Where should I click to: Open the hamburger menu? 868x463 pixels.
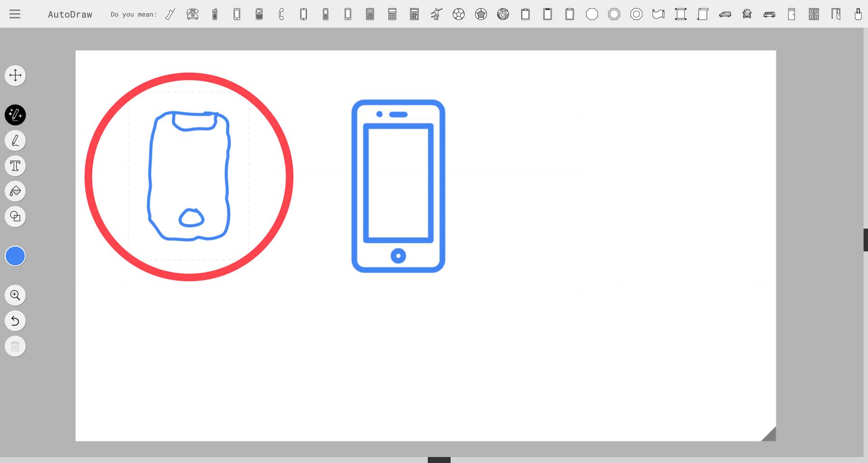tap(15, 13)
